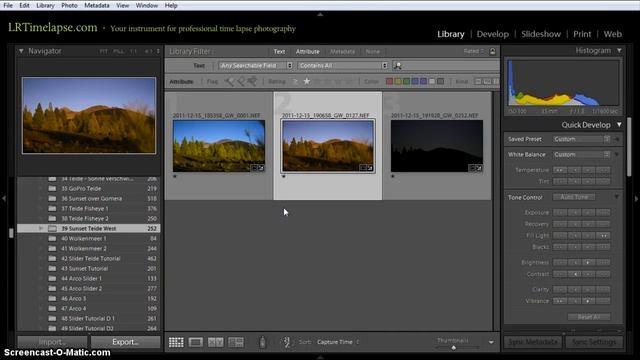
Task: Open the Metadata menu
Action: 97,5
